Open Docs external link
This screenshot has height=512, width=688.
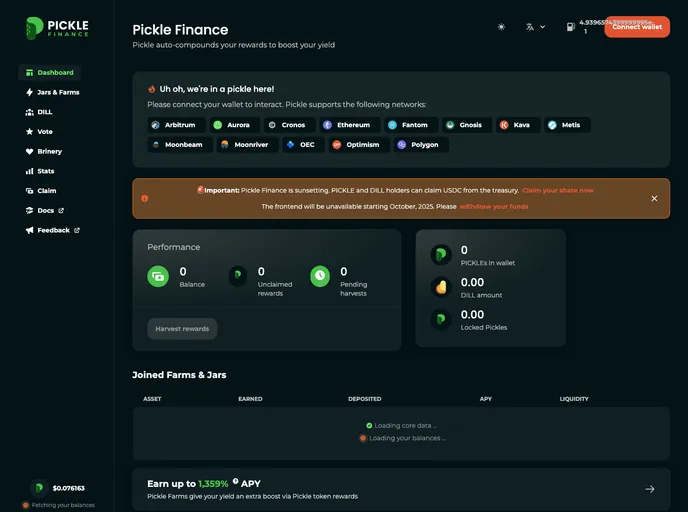(45, 211)
